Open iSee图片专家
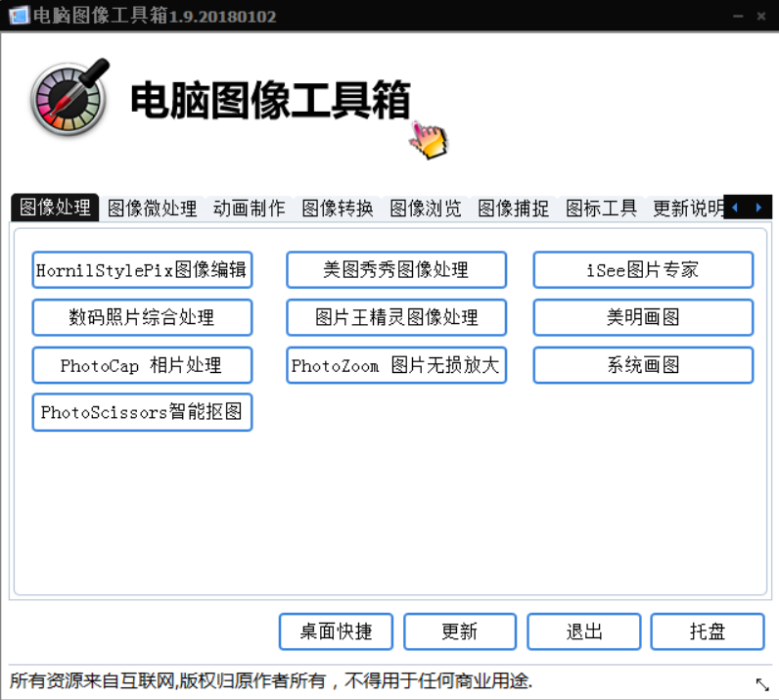This screenshot has width=779, height=700. pyautogui.click(x=643, y=270)
